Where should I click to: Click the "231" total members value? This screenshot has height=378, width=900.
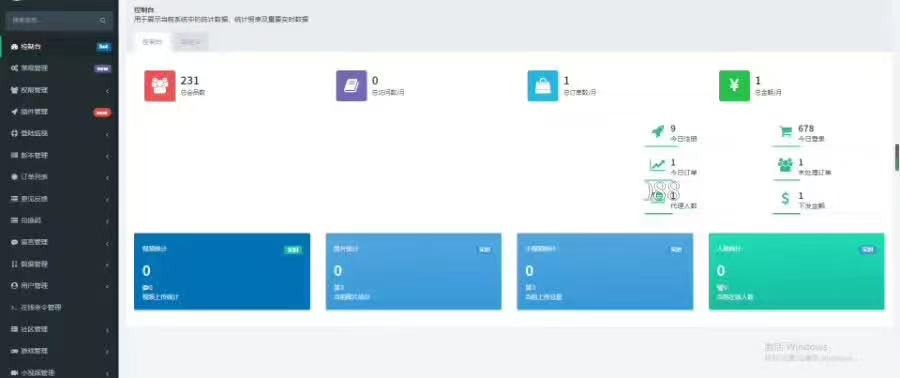(x=189, y=81)
